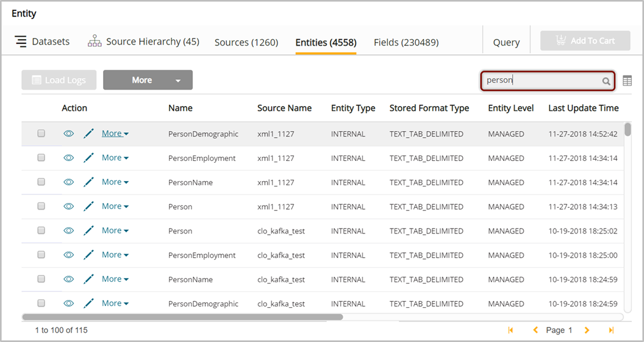Viewport: 644px width, 342px height.
Task: Open the Fields (230489) tab
Action: [406, 42]
